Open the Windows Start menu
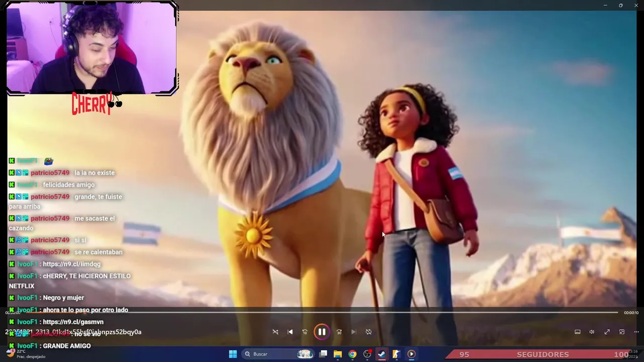Viewport: 644px width, 362px height. coord(233,354)
